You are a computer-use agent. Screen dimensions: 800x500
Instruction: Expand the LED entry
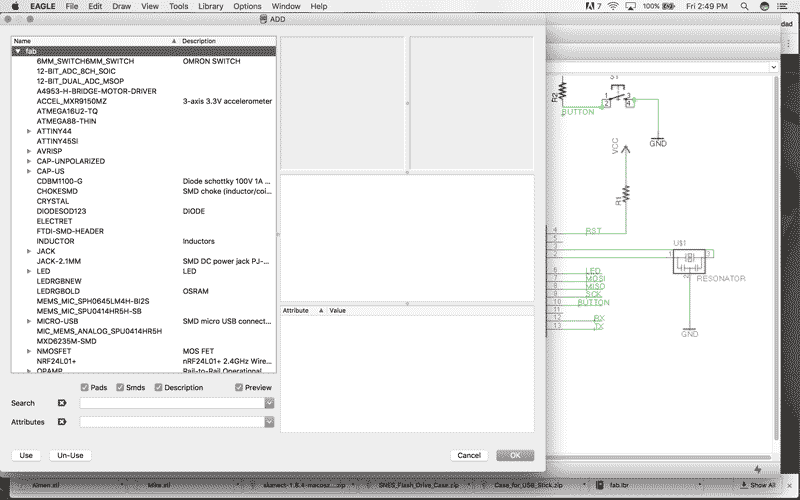[29, 271]
